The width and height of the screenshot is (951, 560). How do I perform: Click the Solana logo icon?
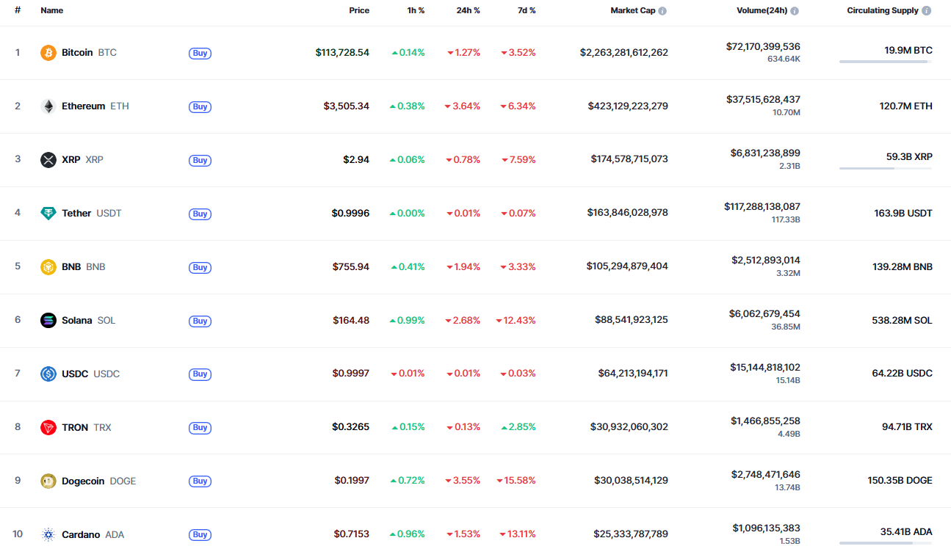coord(48,321)
